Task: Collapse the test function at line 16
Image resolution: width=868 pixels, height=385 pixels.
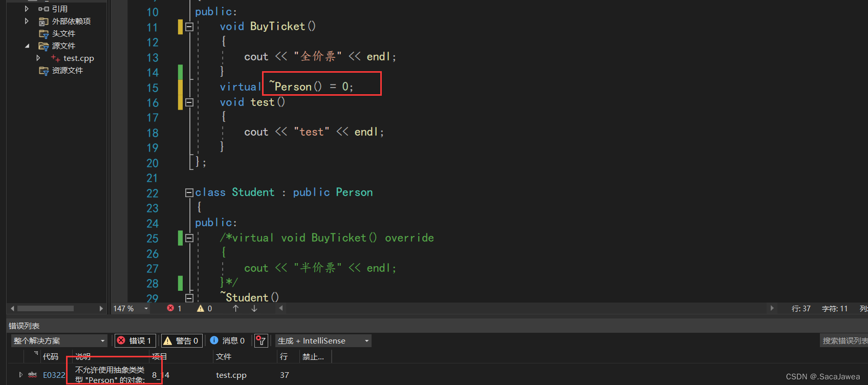Action: click(189, 102)
